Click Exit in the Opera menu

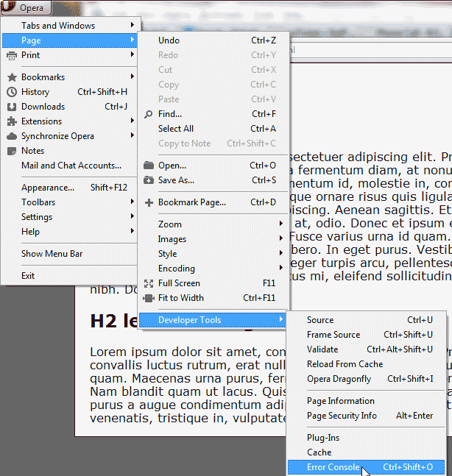pos(28,276)
